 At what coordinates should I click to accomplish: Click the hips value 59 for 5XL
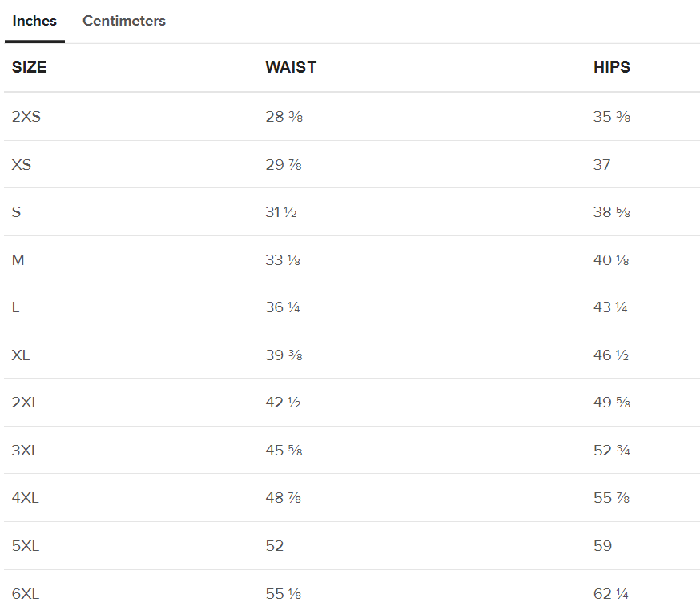click(x=603, y=546)
